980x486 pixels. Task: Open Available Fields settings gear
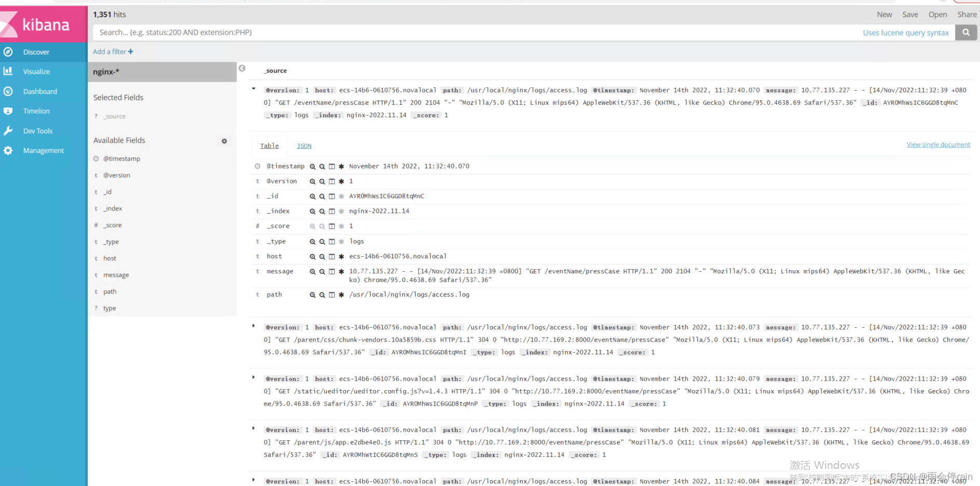pyautogui.click(x=224, y=141)
